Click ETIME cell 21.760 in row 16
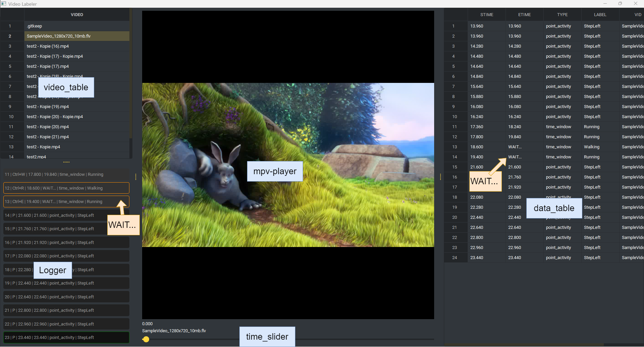Viewport: 644px width, 347px height. pyautogui.click(x=525, y=177)
